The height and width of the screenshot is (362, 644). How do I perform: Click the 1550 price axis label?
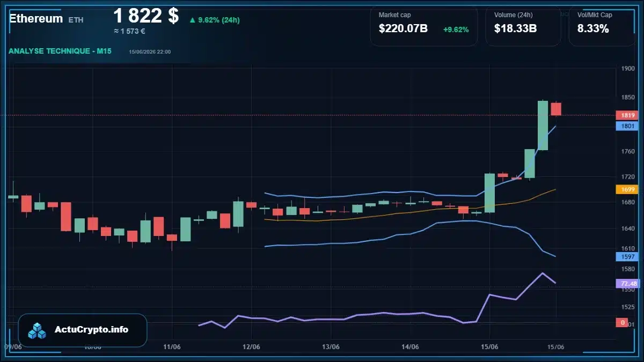coord(627,290)
